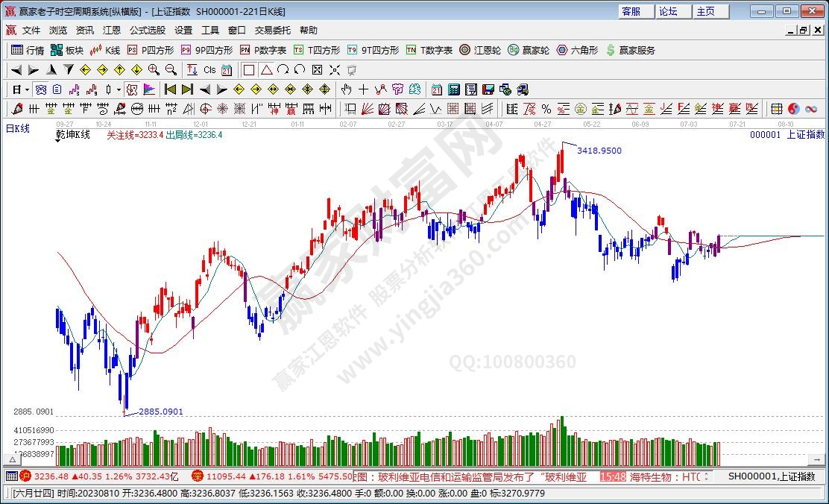Toggle the 江恩轮 Gann wheel view
The width and height of the screenshot is (829, 504).
coord(479,50)
